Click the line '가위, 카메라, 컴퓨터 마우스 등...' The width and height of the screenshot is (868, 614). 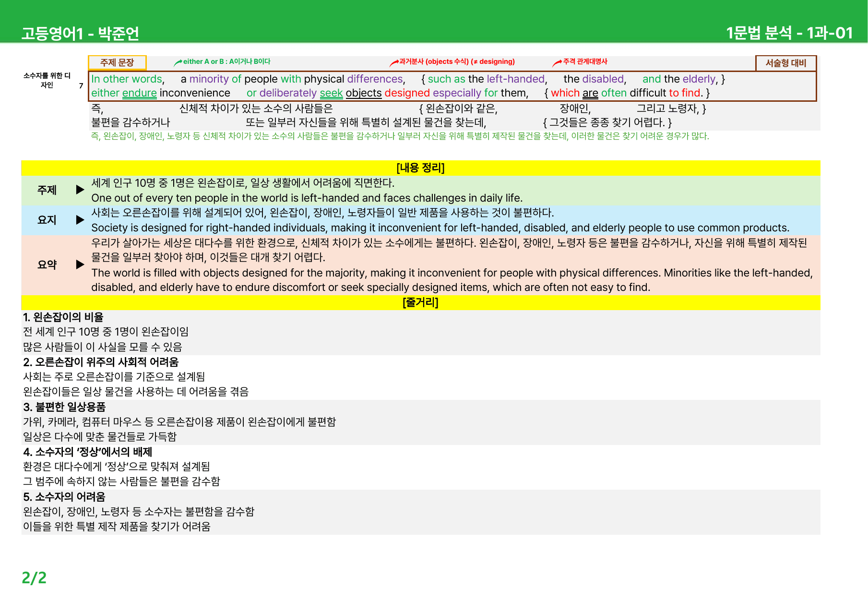point(179,422)
